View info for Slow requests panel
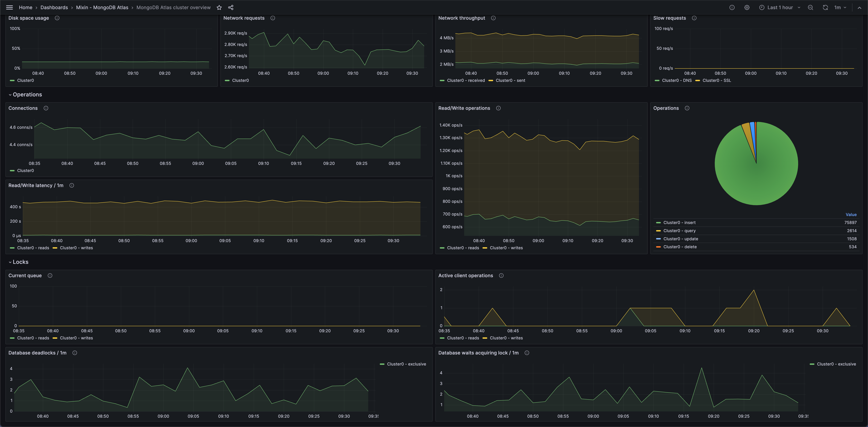The width and height of the screenshot is (868, 427). 694,18
